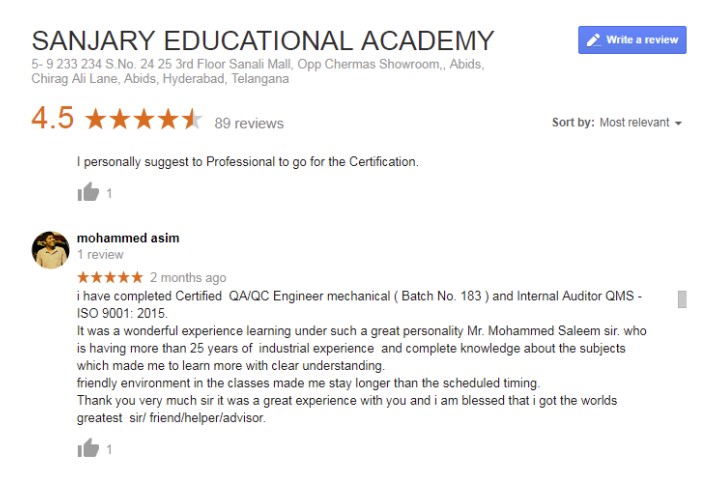Open mohammed asim's profile photo

[x=50, y=249]
